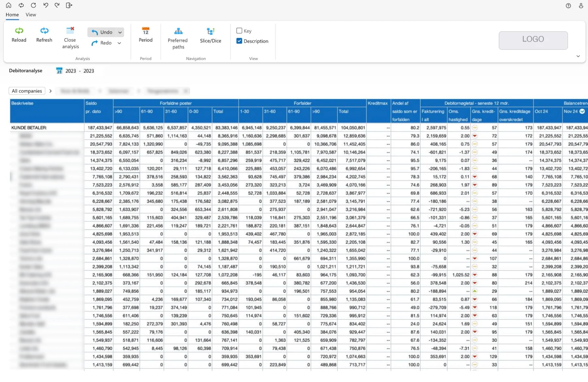Click the exit/logout icon in the top bar
Image resolution: width=588 pixels, height=382 pixels.
point(69,5)
